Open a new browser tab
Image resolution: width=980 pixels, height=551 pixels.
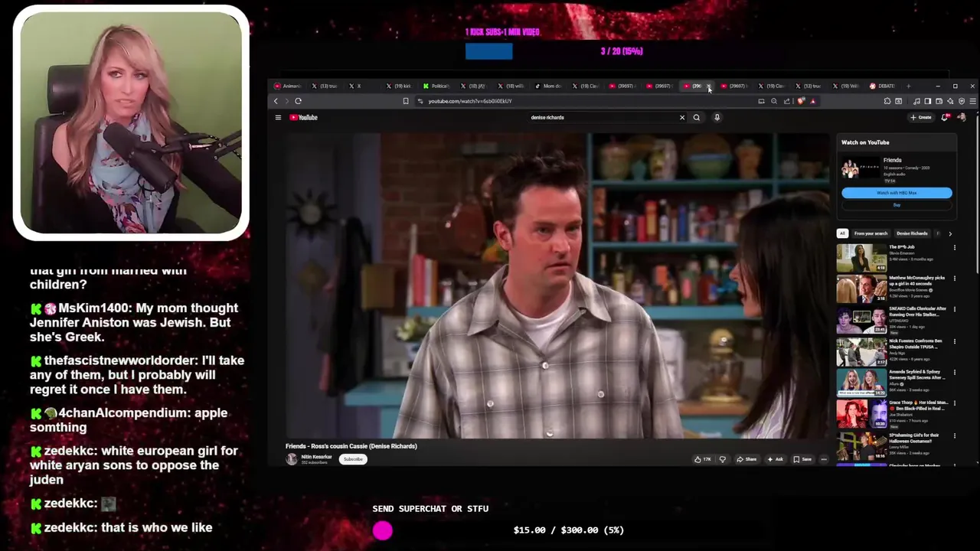(x=909, y=86)
